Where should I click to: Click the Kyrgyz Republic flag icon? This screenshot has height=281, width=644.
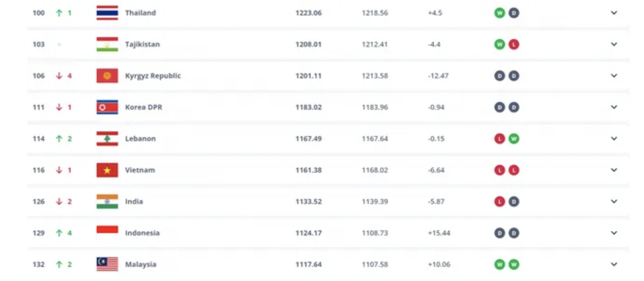[x=107, y=76]
